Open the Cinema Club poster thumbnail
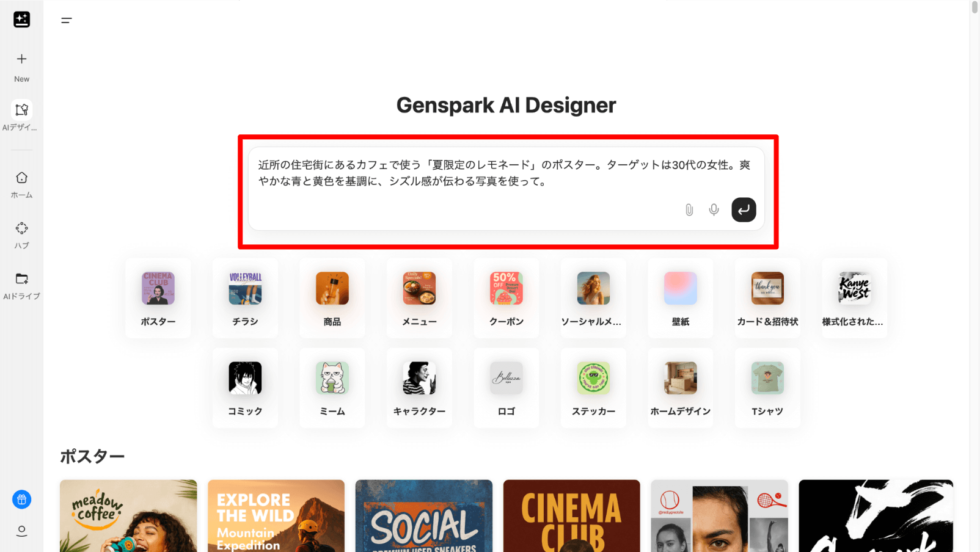This screenshot has width=980, height=552. tap(571, 516)
